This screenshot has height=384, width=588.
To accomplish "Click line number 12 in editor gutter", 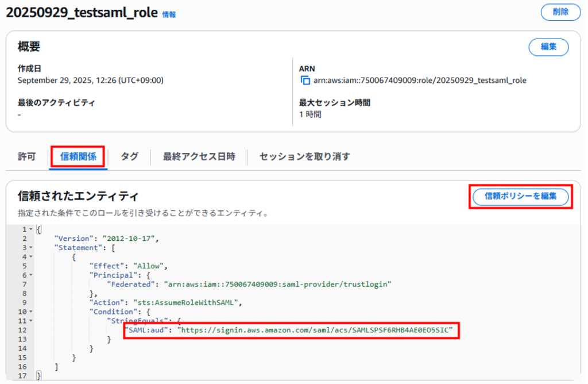I will [22, 330].
